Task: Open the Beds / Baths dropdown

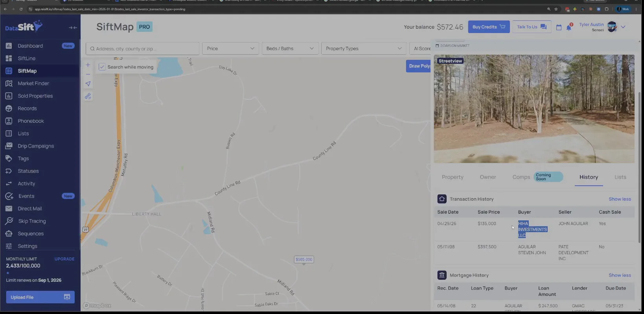Action: [290, 48]
